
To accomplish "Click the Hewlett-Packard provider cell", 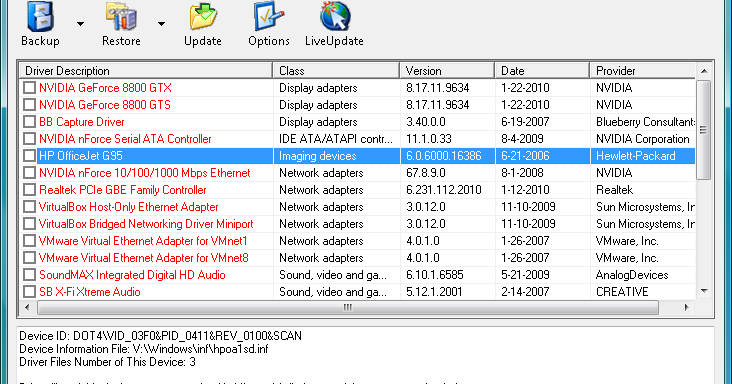I will tap(636, 156).
